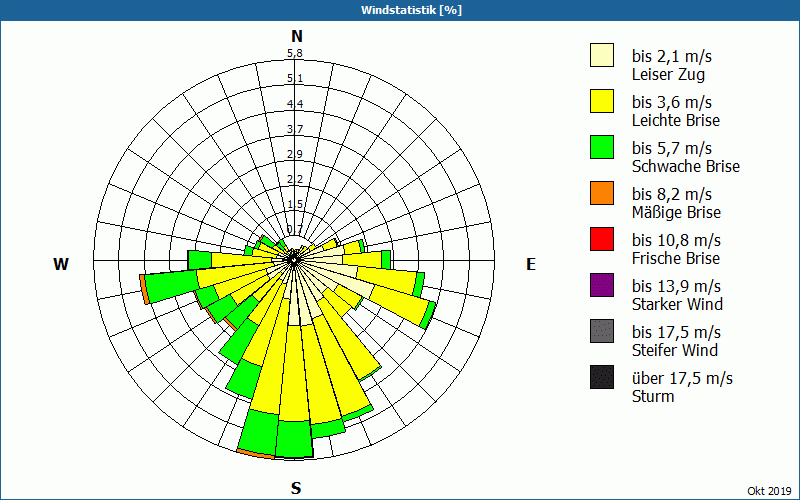Click the purple 'bis 13,9 m/s' swatch
800x500 pixels.
pyautogui.click(x=602, y=285)
